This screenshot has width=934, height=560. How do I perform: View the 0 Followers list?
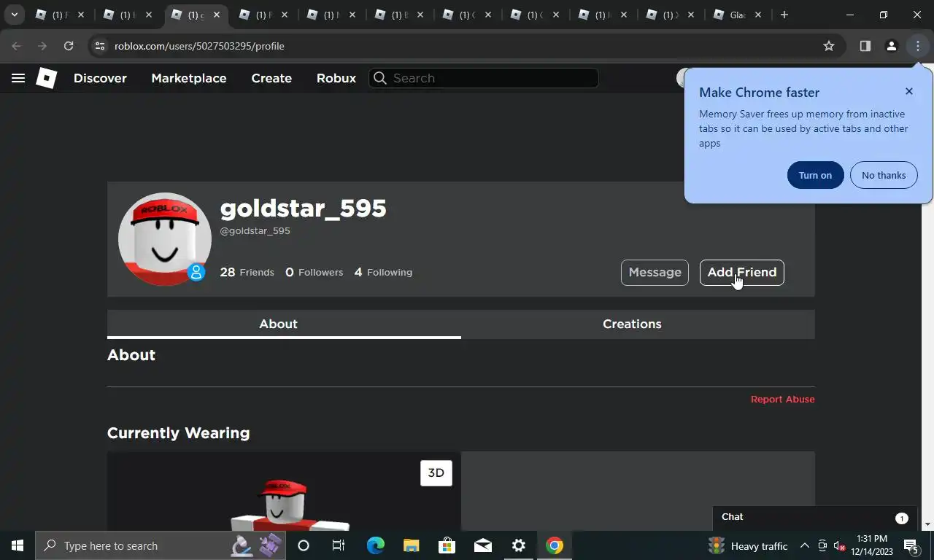314,272
